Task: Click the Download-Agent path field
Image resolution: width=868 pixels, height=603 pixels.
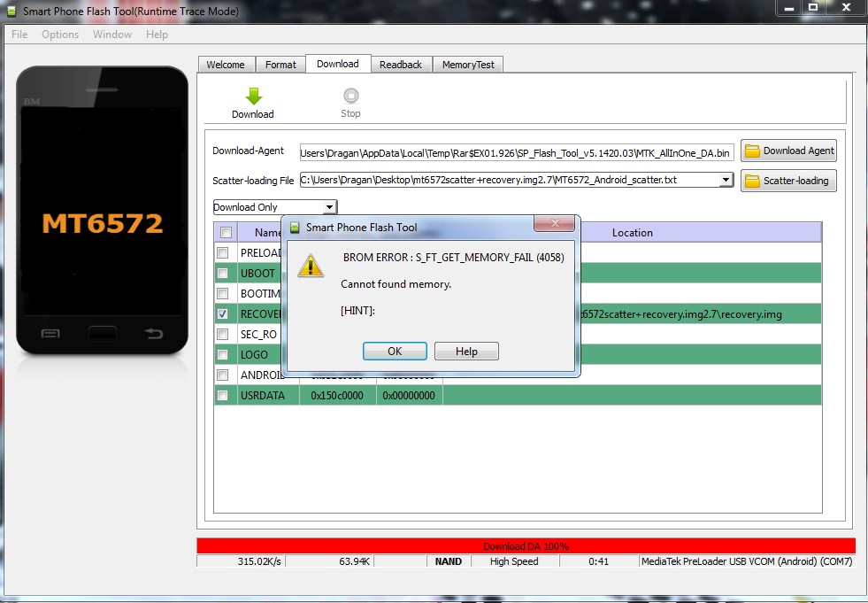Action: (517, 153)
